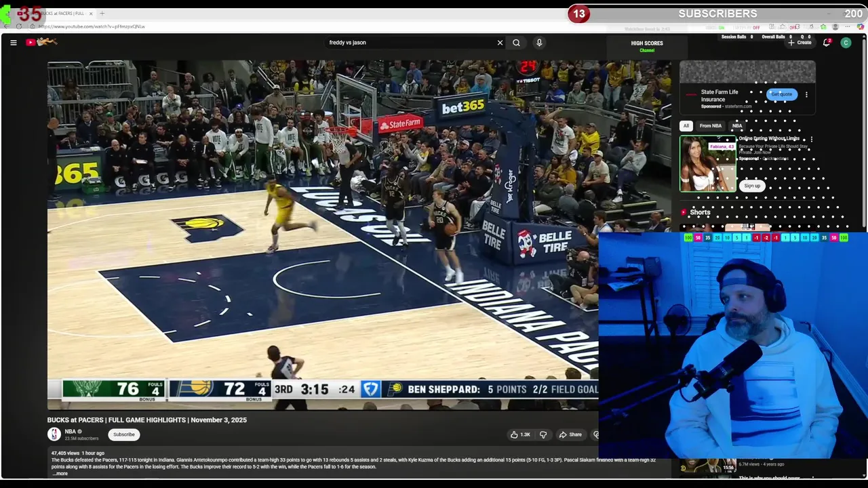Open the Fabiana dating ad thumbnail

click(707, 164)
